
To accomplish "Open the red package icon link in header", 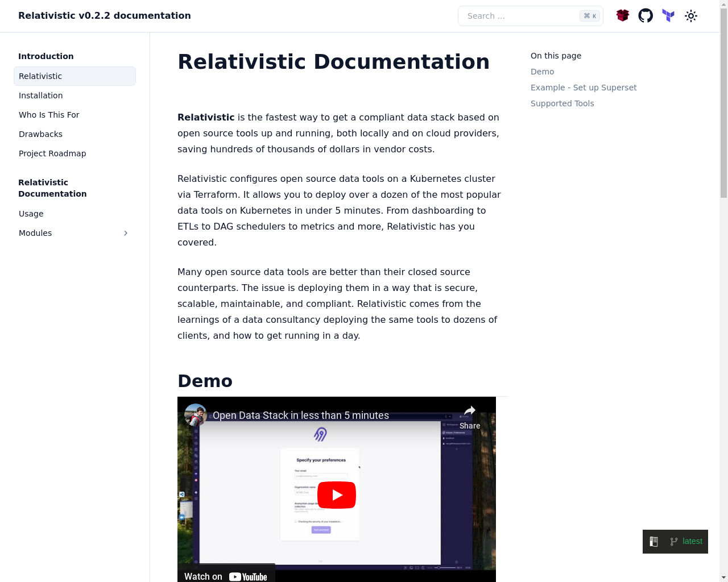I will (x=623, y=16).
